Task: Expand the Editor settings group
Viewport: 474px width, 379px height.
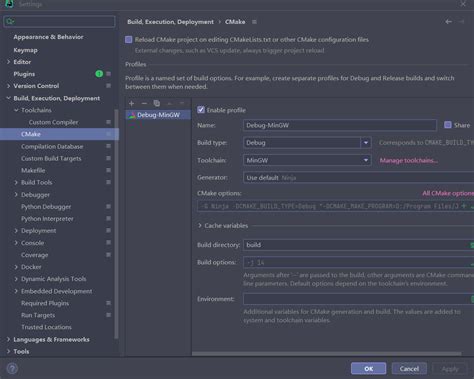Action: tap(8, 62)
